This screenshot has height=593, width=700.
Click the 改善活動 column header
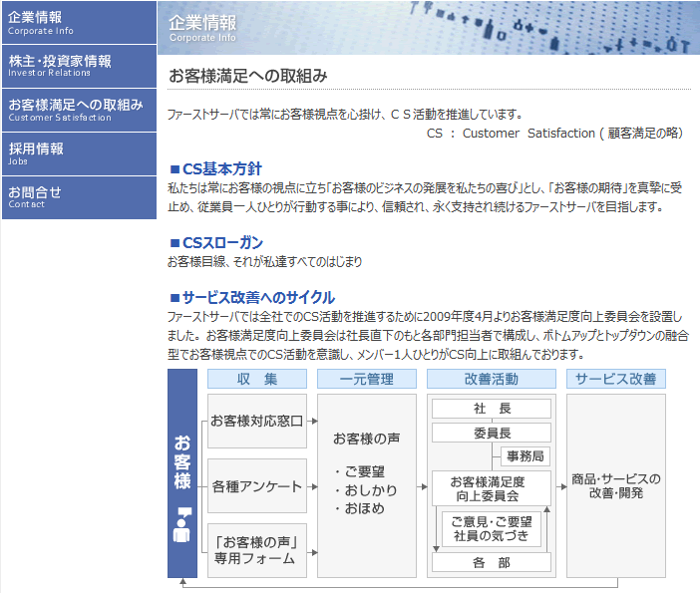(491, 379)
